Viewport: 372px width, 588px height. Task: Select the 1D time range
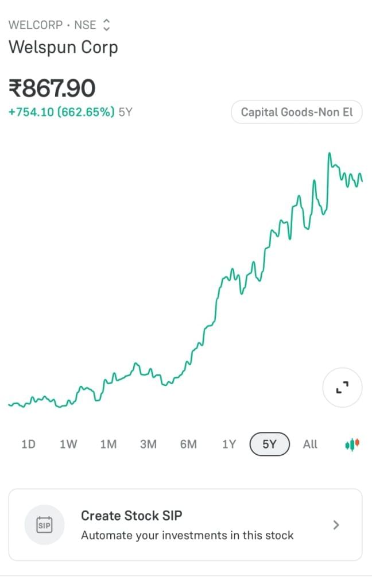(28, 444)
